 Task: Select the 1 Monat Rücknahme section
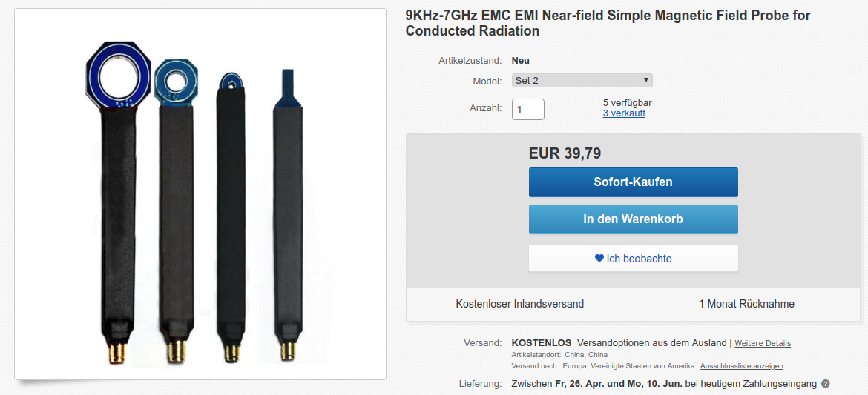coord(746,304)
